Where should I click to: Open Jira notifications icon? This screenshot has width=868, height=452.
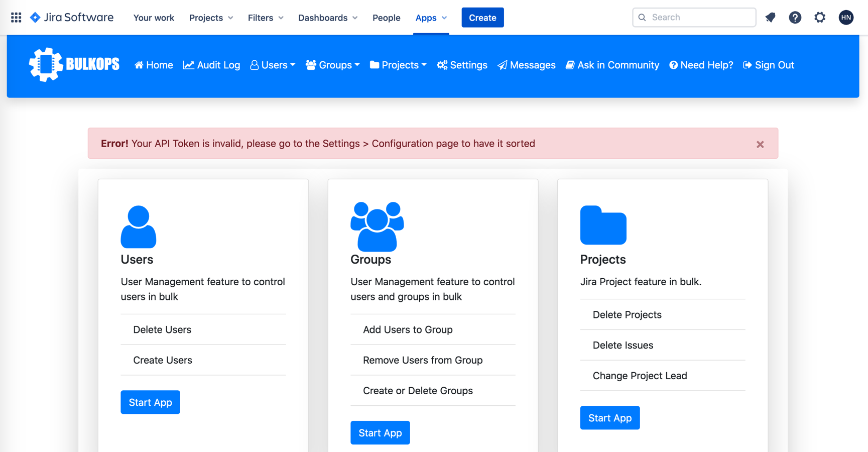tap(770, 18)
